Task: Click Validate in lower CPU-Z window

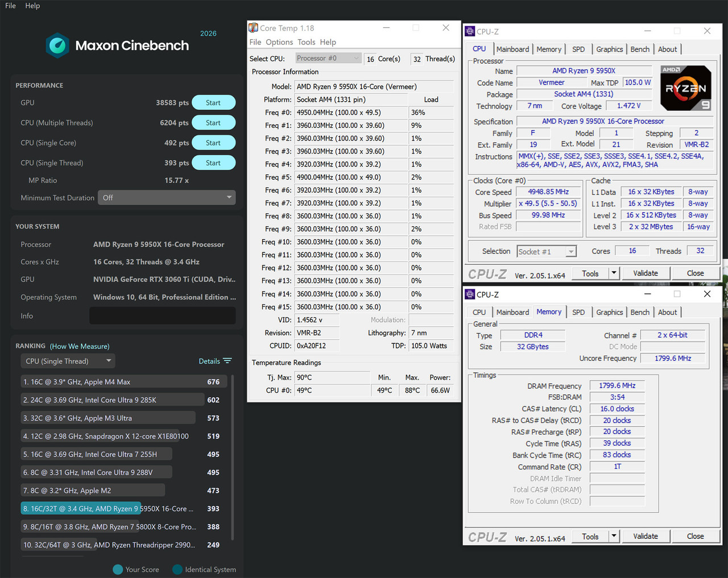Action: (646, 536)
